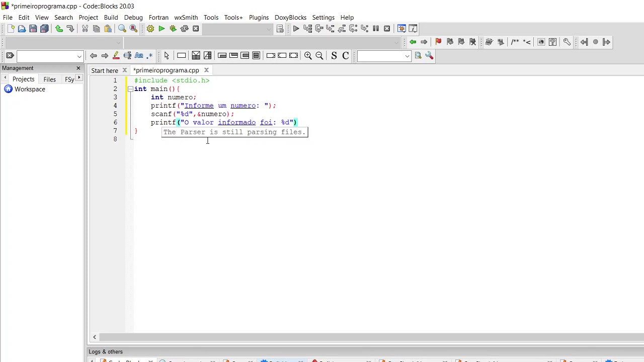Open the debugger Various info icon

(413, 29)
